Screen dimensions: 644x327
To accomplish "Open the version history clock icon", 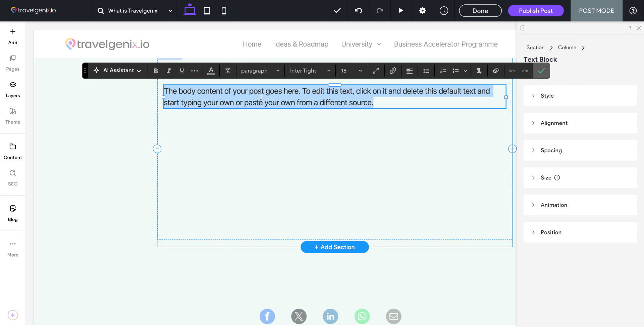I will tap(444, 11).
